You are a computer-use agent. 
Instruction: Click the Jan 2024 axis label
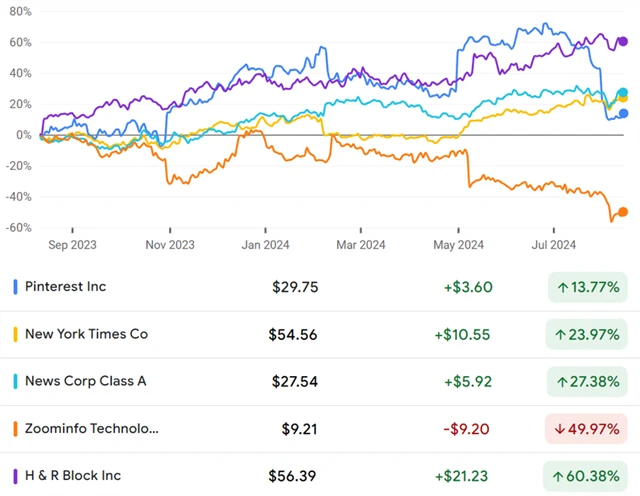pyautogui.click(x=264, y=244)
